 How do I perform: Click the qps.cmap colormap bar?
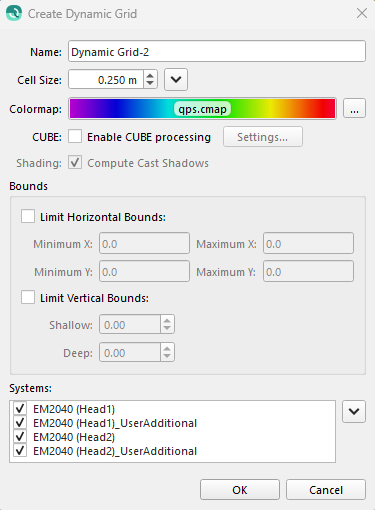[202, 109]
